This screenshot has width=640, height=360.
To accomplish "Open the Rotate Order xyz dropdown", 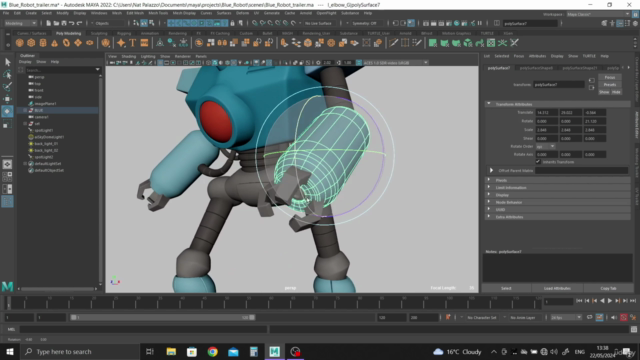I will tap(545, 146).
